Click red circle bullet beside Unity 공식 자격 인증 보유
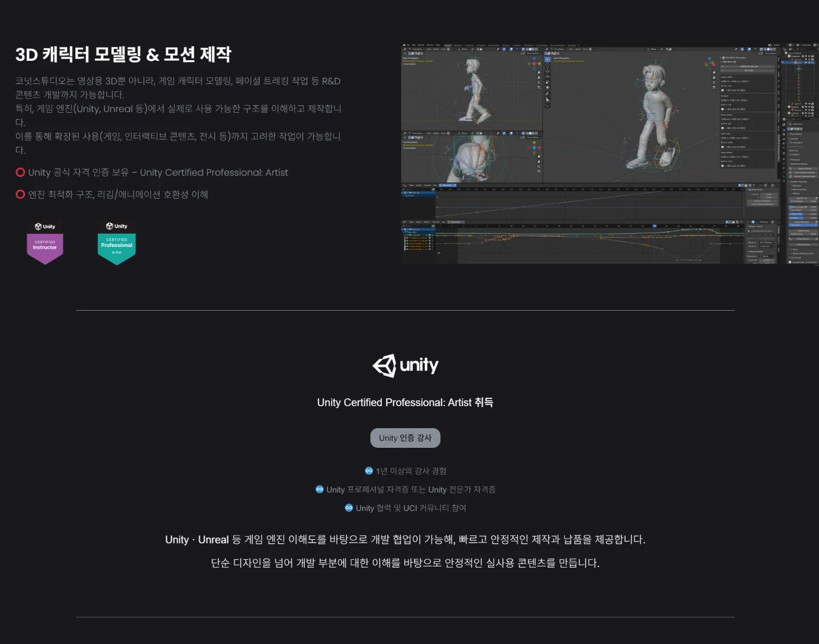This screenshot has width=819, height=644. tap(20, 172)
